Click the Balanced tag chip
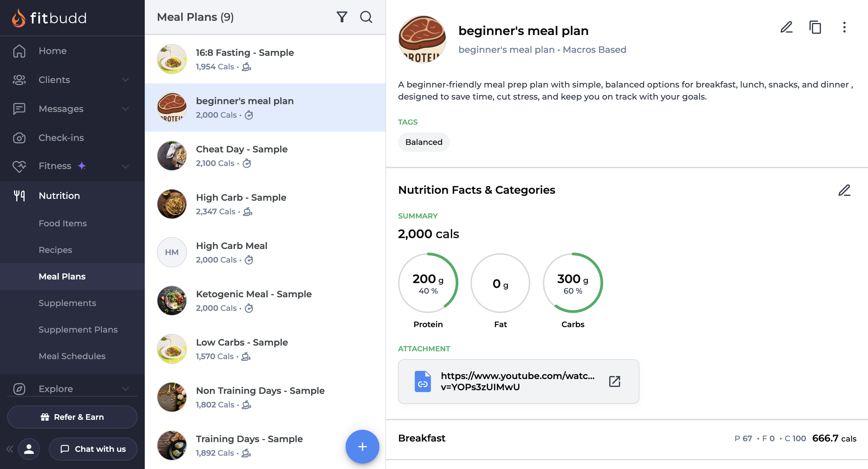The height and width of the screenshot is (469, 868). pyautogui.click(x=423, y=142)
